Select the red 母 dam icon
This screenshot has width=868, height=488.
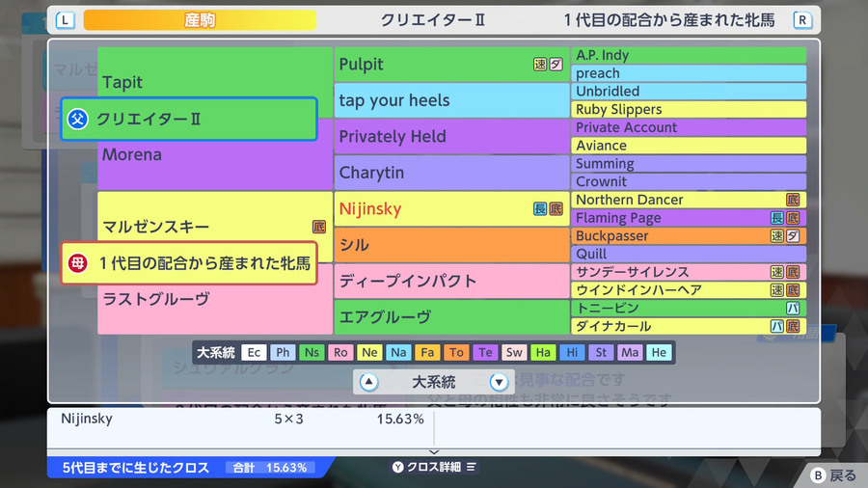77,263
